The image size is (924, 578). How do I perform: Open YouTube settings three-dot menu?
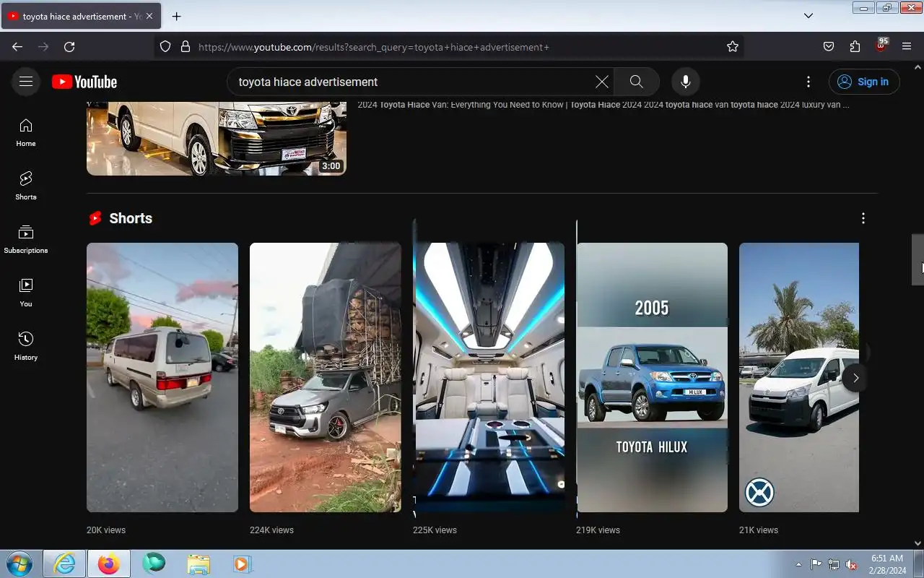tap(808, 82)
